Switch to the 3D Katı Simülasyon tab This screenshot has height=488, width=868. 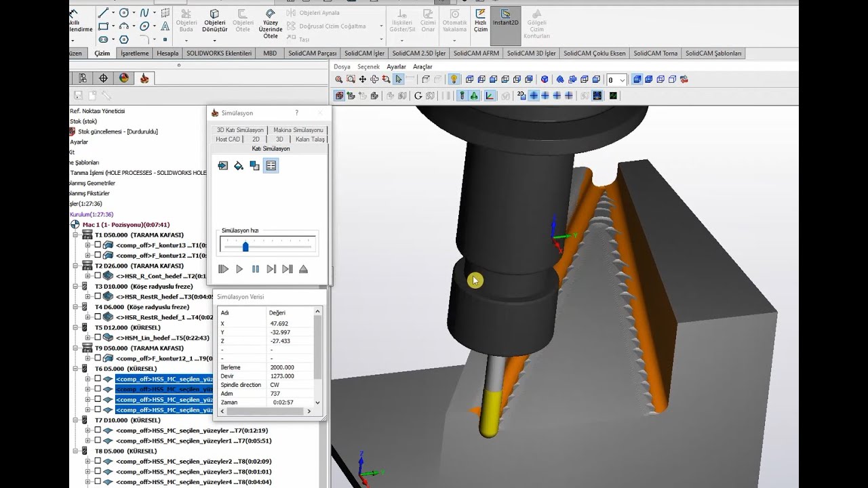[x=240, y=130]
